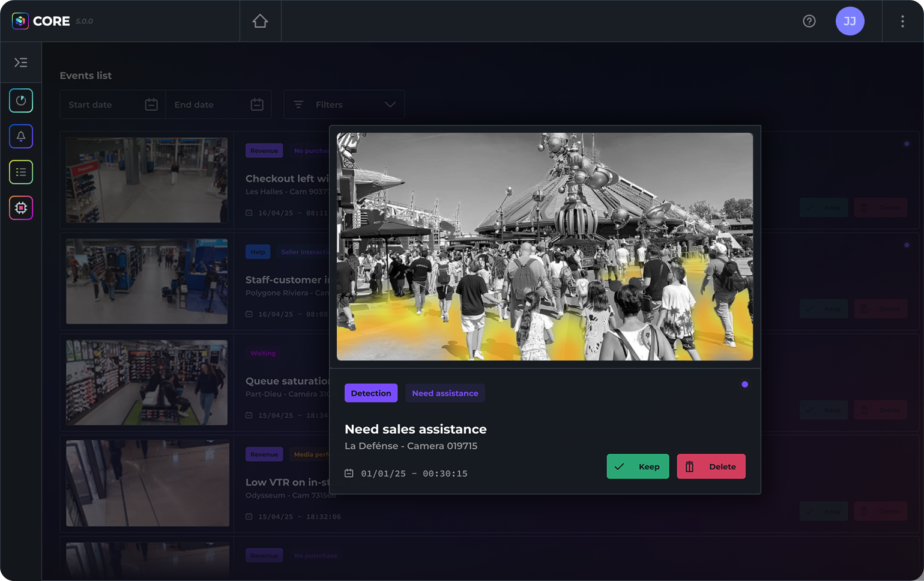Select the Detection tag in the modal
The image size is (924, 581).
click(x=370, y=393)
